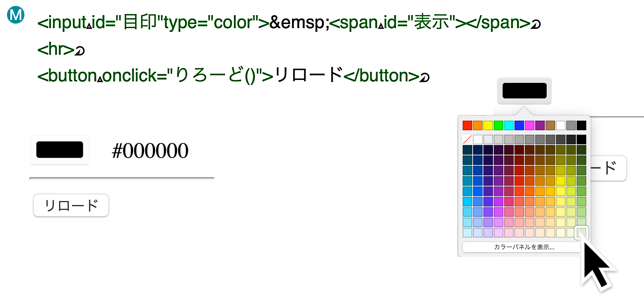644x296 pixels.
Task: Pick the orange swatch in top palette row
Action: click(478, 125)
